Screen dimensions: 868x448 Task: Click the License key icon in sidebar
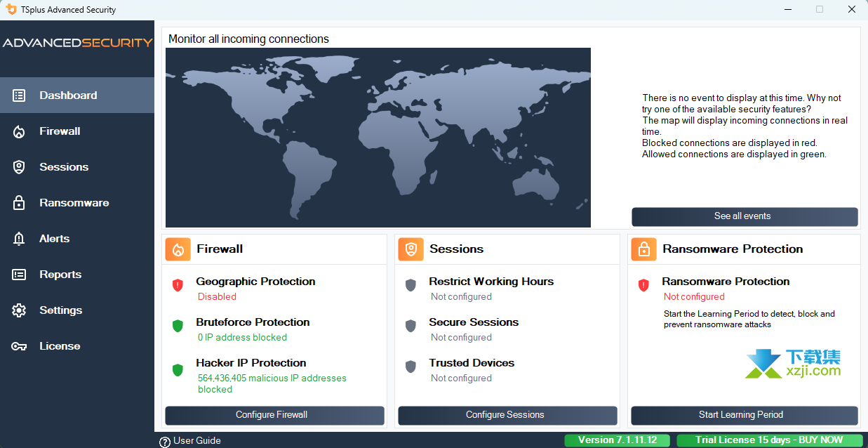[x=19, y=346]
